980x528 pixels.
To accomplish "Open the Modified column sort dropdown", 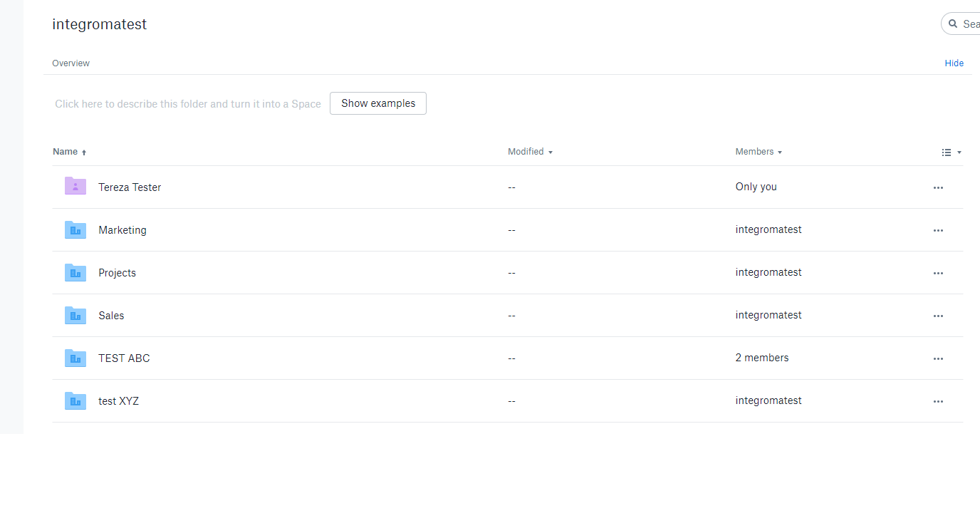I will 549,151.
